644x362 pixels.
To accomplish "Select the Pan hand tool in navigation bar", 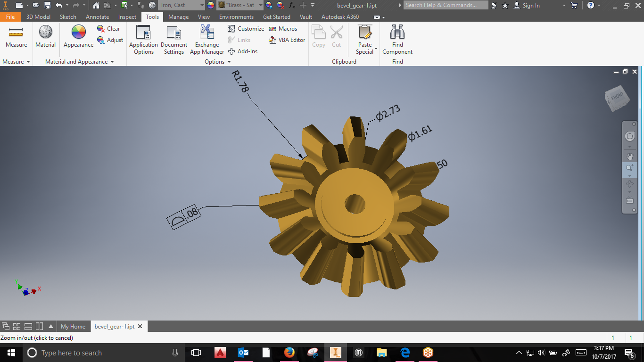I will pos(630,156).
